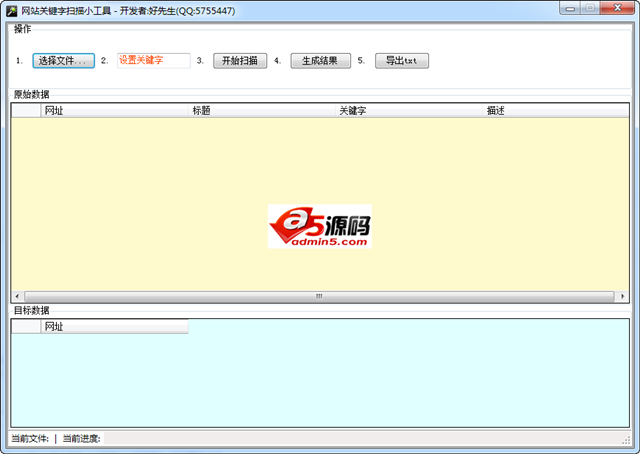Generate results with 生成结果 button

(x=320, y=61)
